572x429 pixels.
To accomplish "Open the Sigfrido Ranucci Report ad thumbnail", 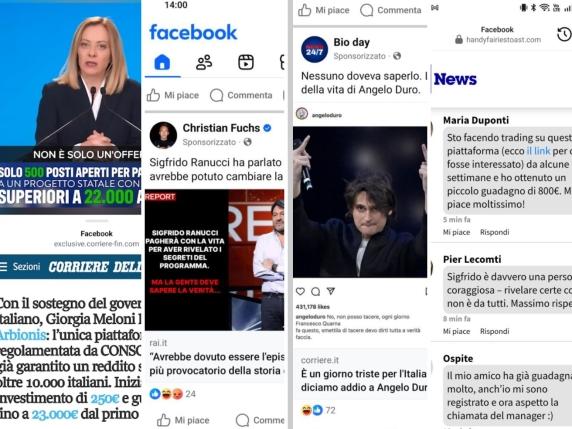I will pos(214,260).
